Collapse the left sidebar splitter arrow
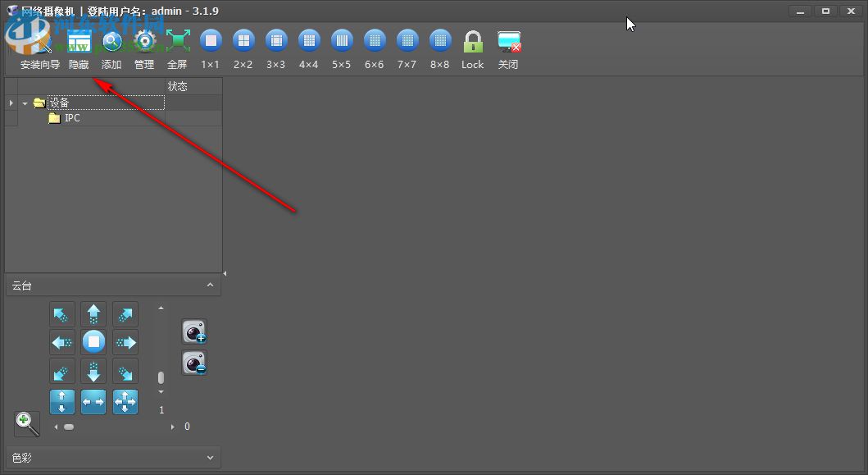Image resolution: width=868 pixels, height=475 pixels. point(225,273)
